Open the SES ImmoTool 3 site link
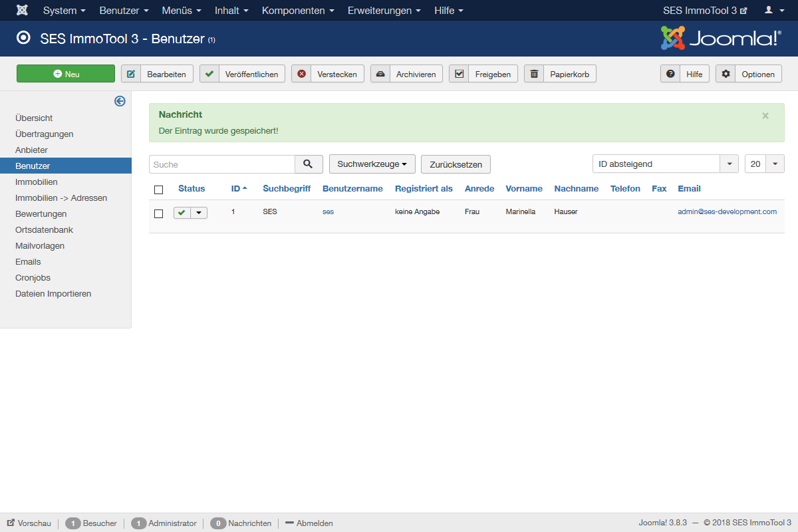 (x=705, y=11)
